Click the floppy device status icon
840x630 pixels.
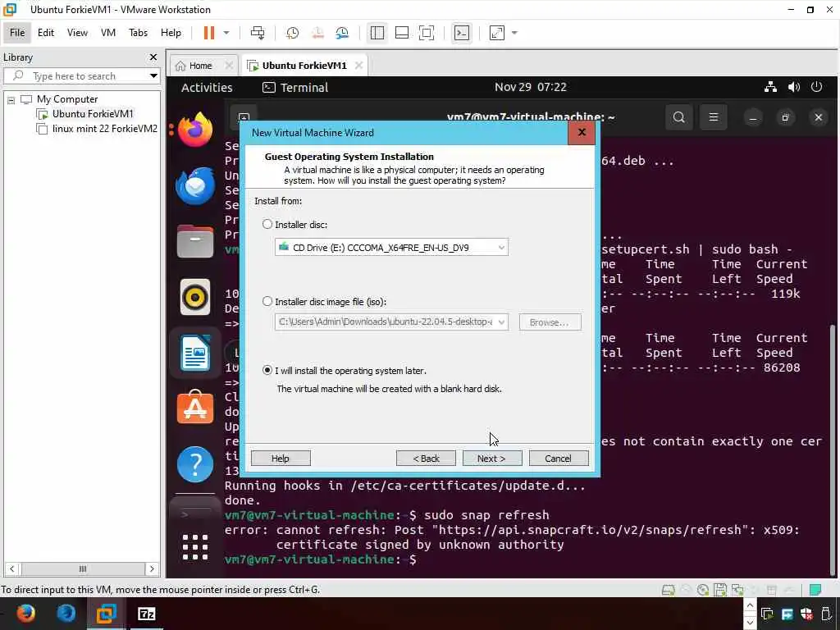pos(720,591)
